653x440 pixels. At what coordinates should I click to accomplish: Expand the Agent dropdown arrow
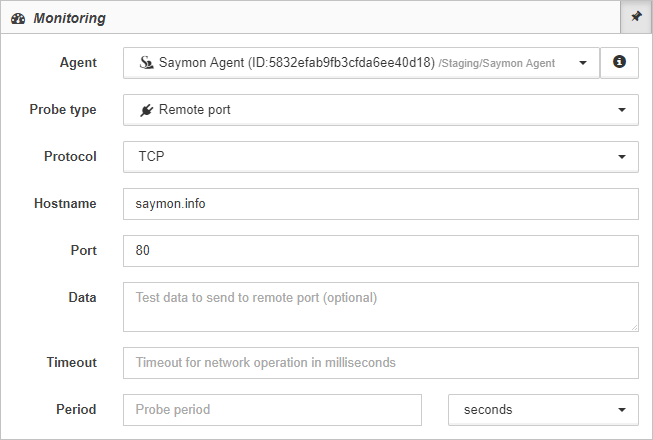[583, 63]
